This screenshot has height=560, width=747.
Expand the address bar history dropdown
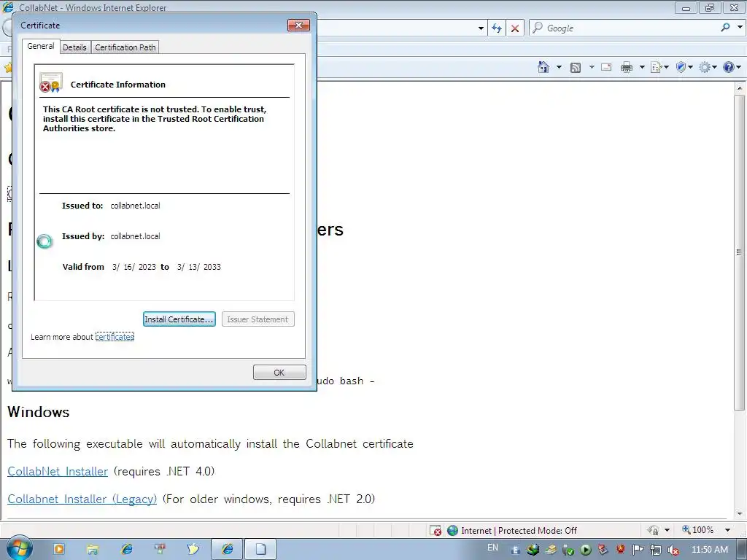click(x=481, y=28)
